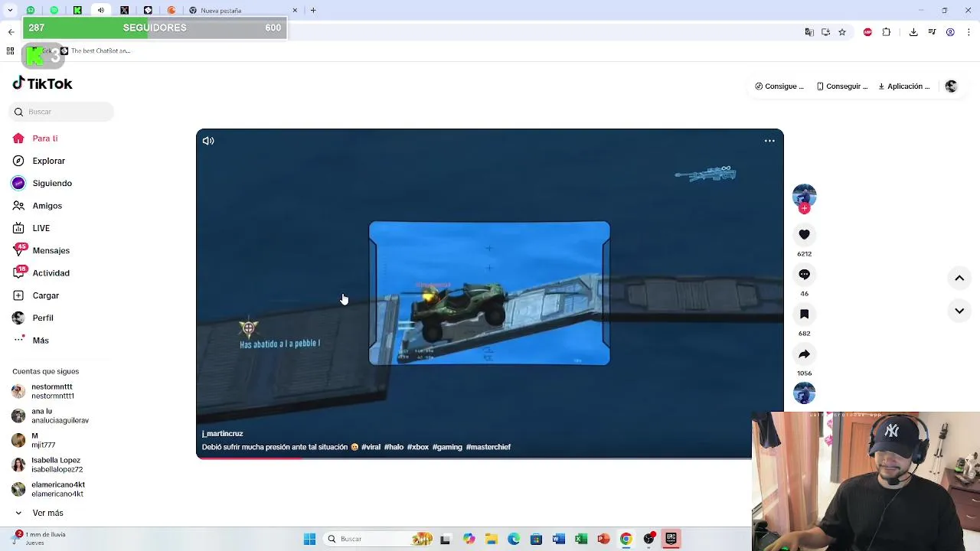Screen dimensions: 980x551
Task: Open the Cargar upload page
Action: click(x=35, y=295)
